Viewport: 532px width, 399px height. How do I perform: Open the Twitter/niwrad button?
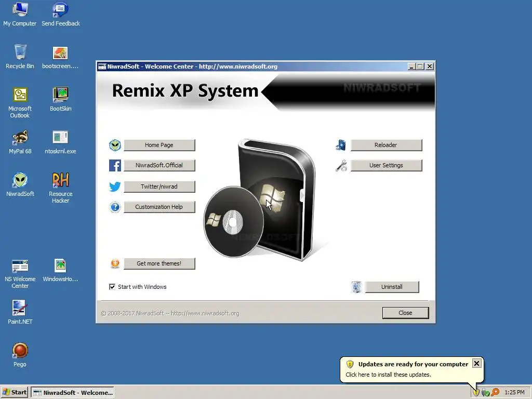tap(159, 187)
